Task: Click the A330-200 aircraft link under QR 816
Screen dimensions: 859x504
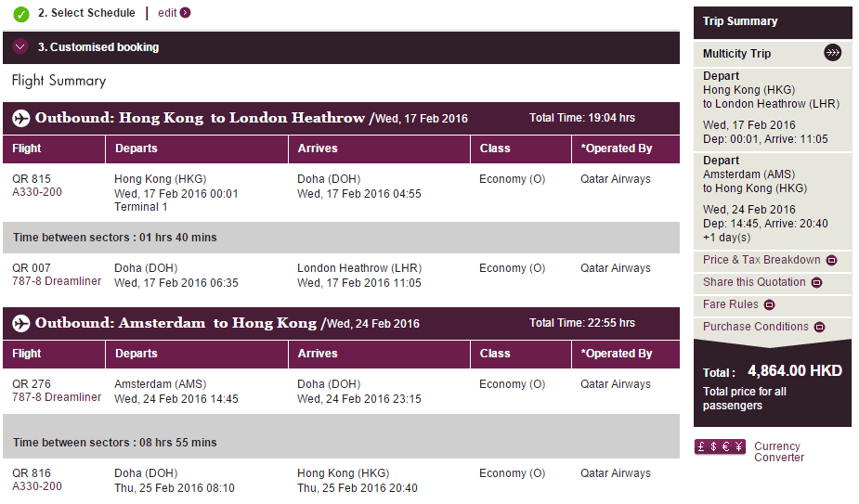Action: pyautogui.click(x=37, y=486)
